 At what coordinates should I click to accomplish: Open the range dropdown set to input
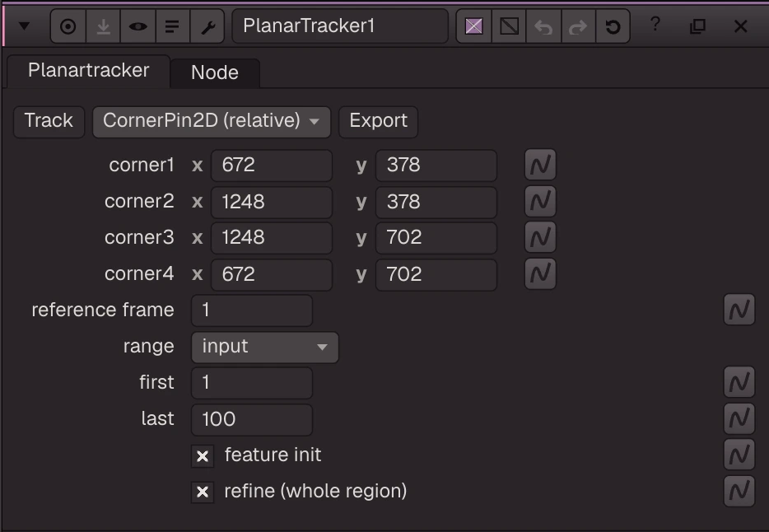[265, 348]
